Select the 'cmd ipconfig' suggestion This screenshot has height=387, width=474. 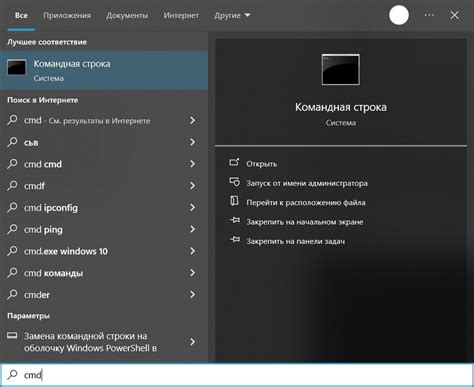pyautogui.click(x=104, y=208)
